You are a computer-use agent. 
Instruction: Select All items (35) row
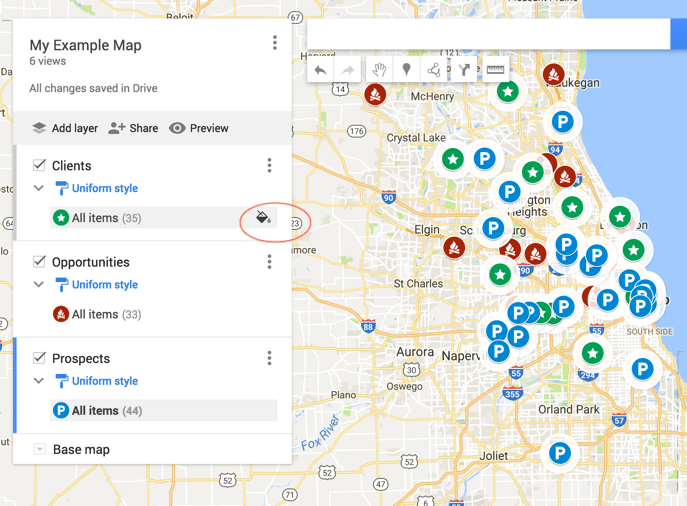pyautogui.click(x=163, y=218)
